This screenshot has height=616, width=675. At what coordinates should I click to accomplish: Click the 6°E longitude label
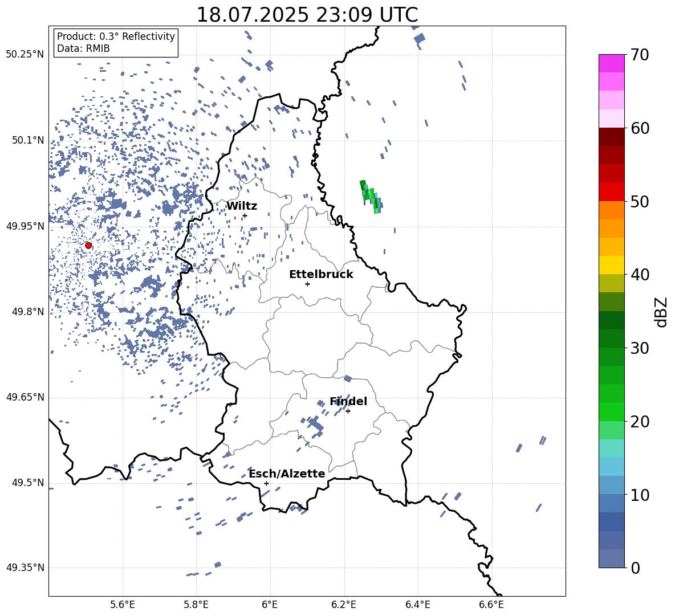(x=270, y=605)
